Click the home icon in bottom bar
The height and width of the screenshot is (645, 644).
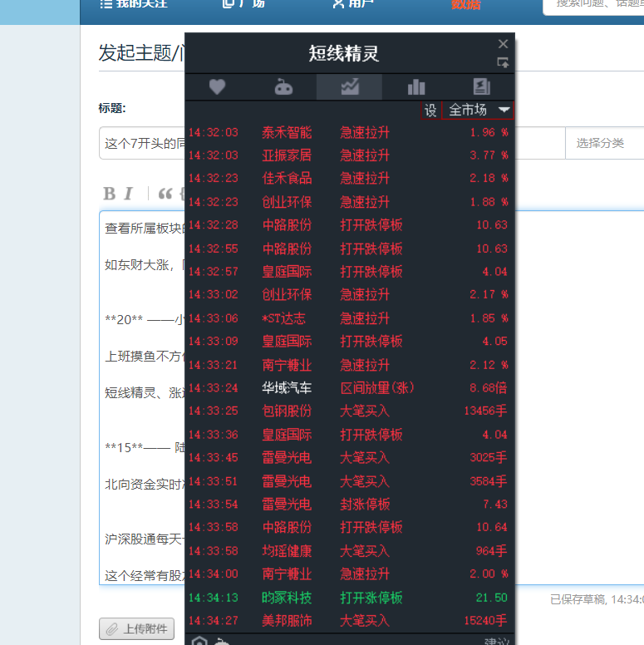[x=199, y=641]
